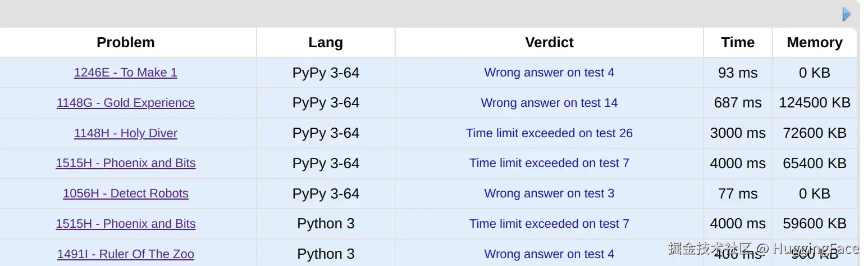This screenshot has height=266, width=868.
Task: Open problem 1491I - Ruler Of The Zoo
Action: 126,254
